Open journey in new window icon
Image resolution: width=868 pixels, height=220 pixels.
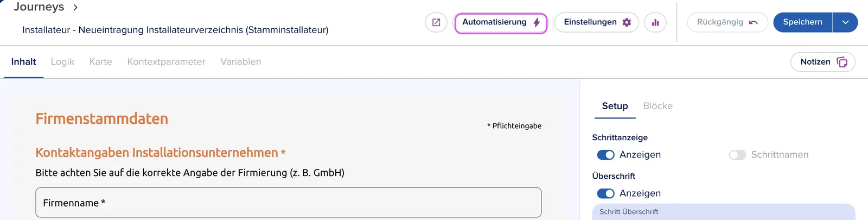(x=436, y=22)
